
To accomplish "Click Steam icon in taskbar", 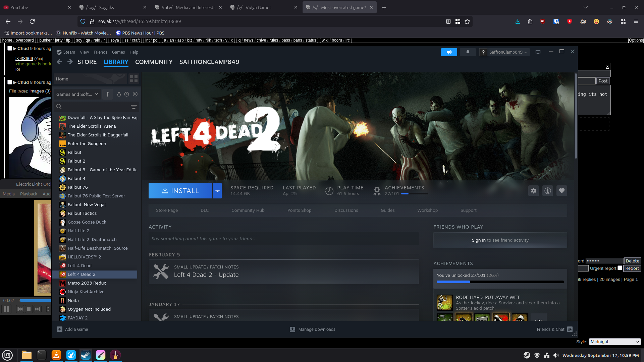I will pyautogui.click(x=86, y=355).
